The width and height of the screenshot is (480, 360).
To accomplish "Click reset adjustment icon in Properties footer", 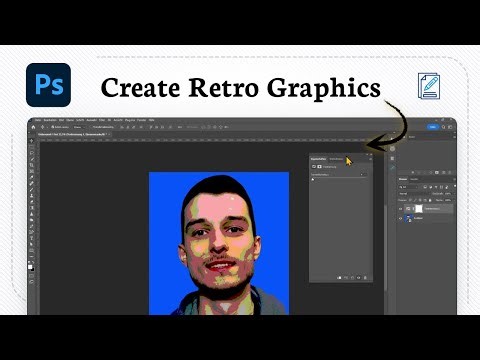I will 352,277.
